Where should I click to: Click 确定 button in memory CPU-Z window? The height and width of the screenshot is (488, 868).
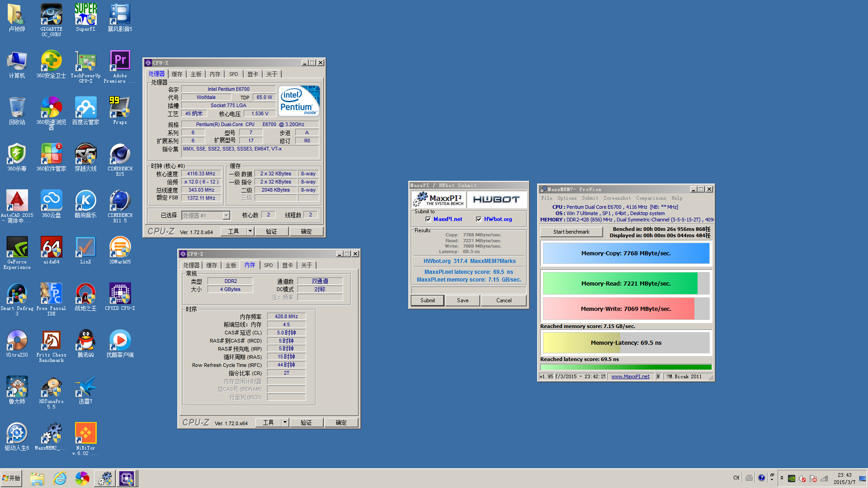[x=341, y=422]
